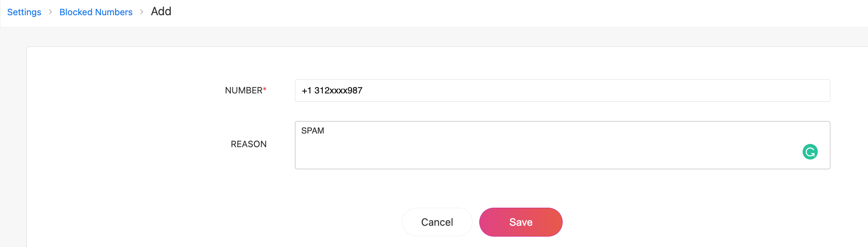
Task: Open the Settings breadcrumb link
Action: 24,12
